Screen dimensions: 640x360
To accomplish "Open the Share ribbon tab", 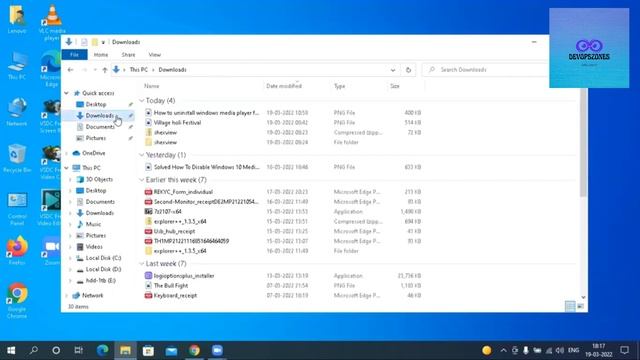I will (x=128, y=55).
